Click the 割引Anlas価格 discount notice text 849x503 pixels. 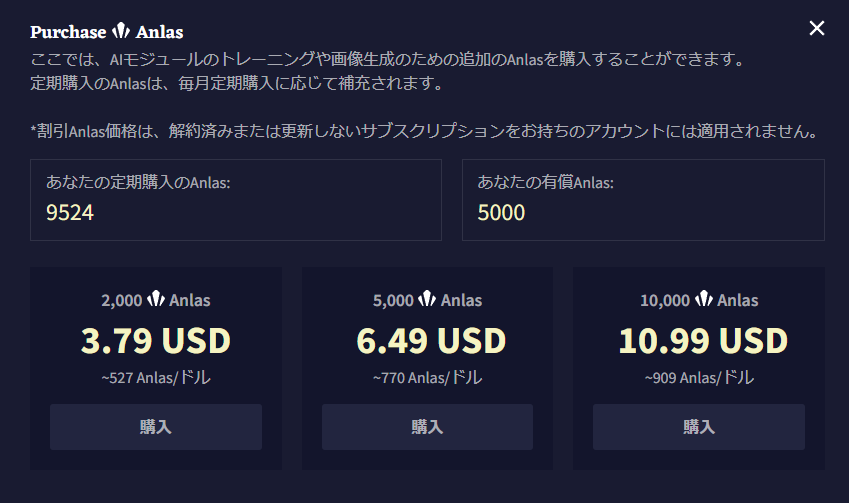click(x=424, y=131)
